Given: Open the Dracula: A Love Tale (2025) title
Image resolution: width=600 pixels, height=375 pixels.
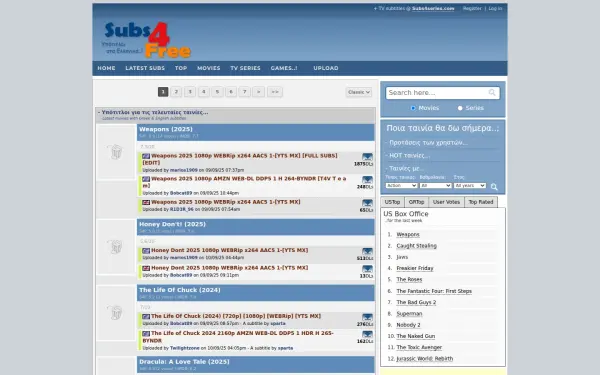Looking at the screenshot, I should (x=184, y=362).
